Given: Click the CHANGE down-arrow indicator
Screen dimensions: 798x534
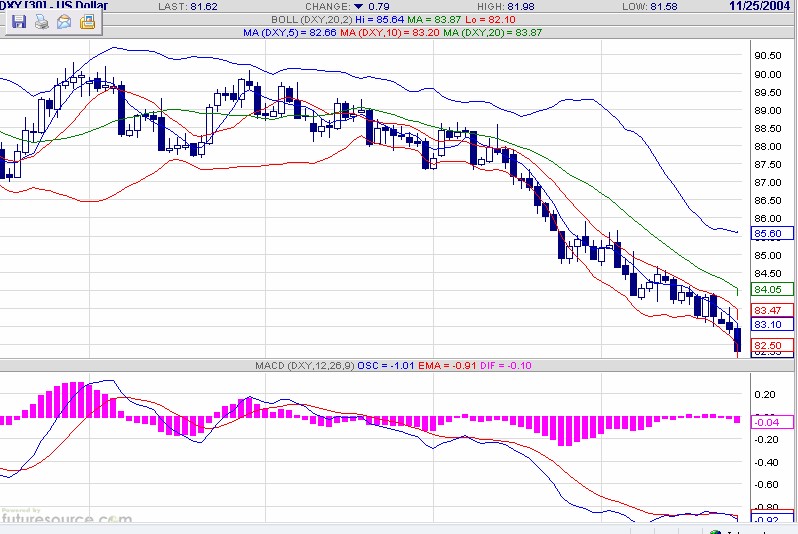Looking at the screenshot, I should 359,7.
